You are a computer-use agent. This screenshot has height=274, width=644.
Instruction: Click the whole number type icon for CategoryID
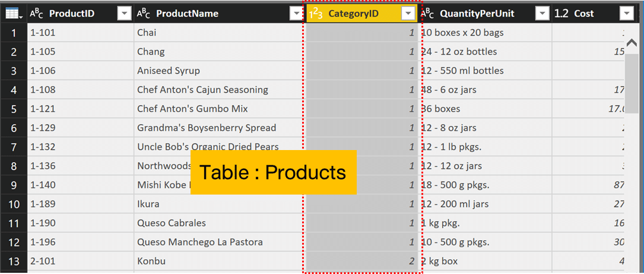tap(315, 14)
